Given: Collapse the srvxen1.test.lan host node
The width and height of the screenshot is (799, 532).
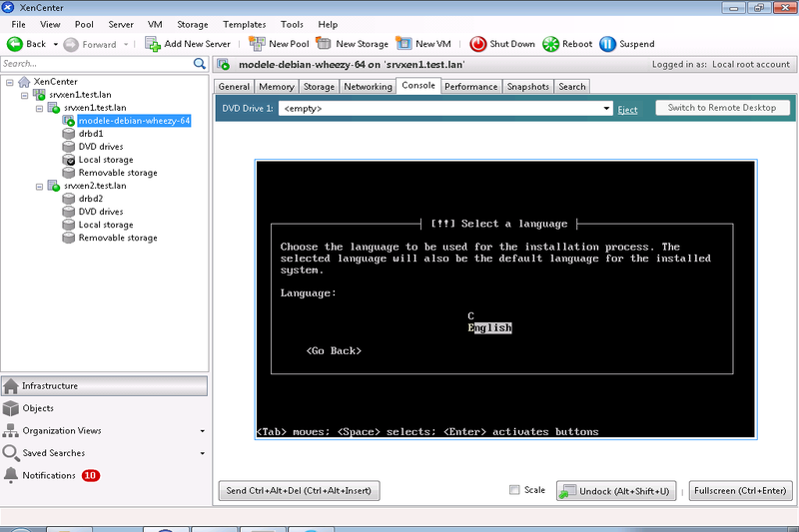Looking at the screenshot, I should [39, 109].
